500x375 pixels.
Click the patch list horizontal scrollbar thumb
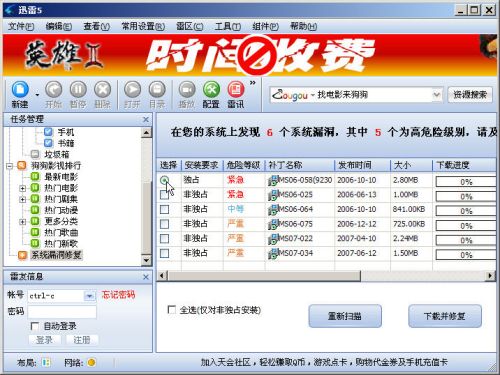pyautogui.click(x=264, y=276)
